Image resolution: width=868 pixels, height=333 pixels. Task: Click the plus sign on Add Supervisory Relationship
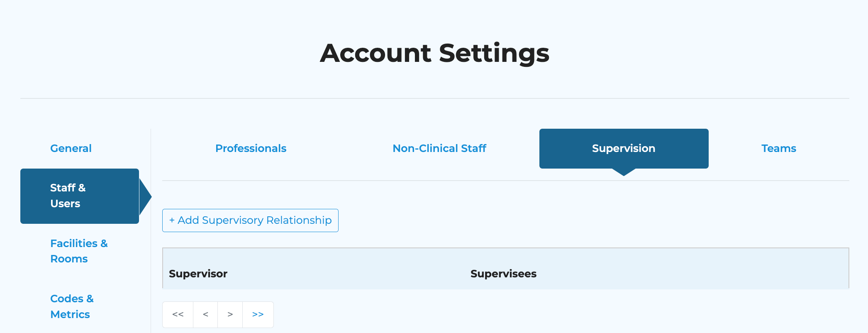[172, 220]
